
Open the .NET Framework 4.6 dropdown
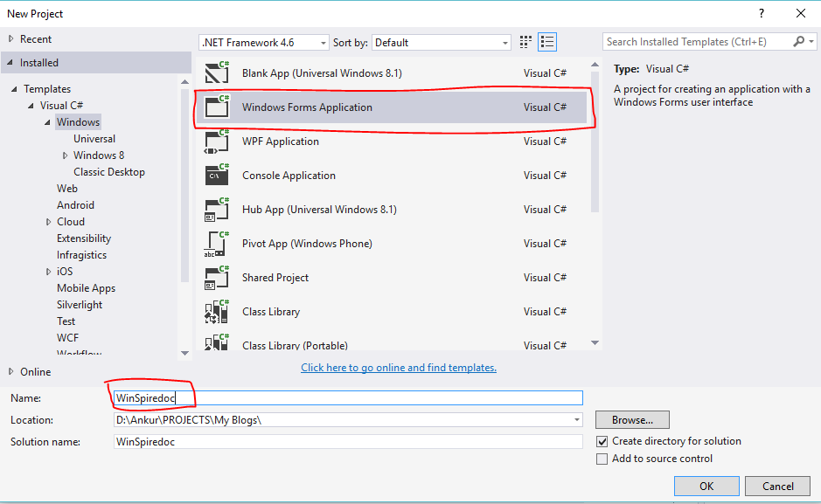(321, 41)
